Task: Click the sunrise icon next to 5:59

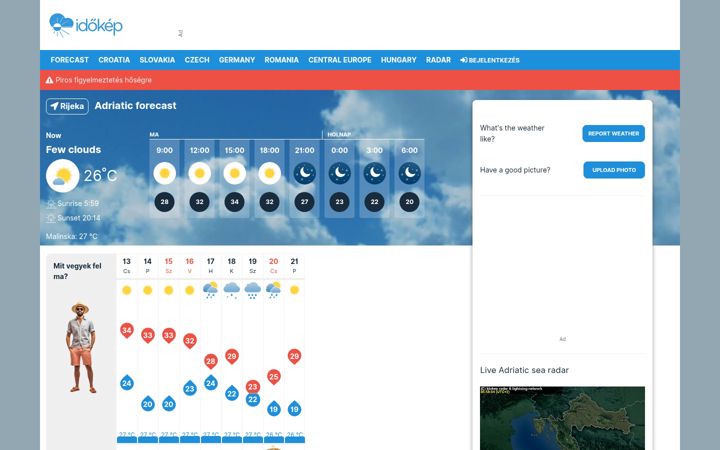Action: [51, 204]
